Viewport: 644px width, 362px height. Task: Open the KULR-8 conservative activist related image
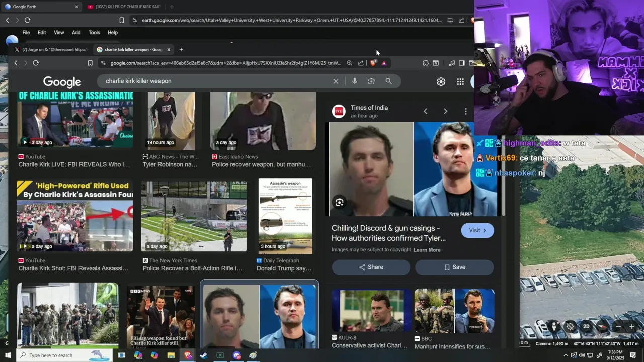click(370, 311)
